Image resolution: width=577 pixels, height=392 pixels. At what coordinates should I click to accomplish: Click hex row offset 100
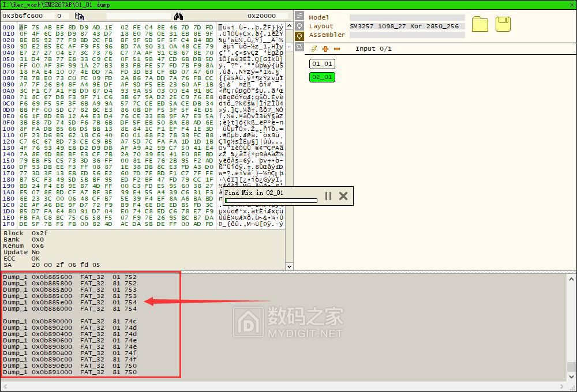[9, 129]
